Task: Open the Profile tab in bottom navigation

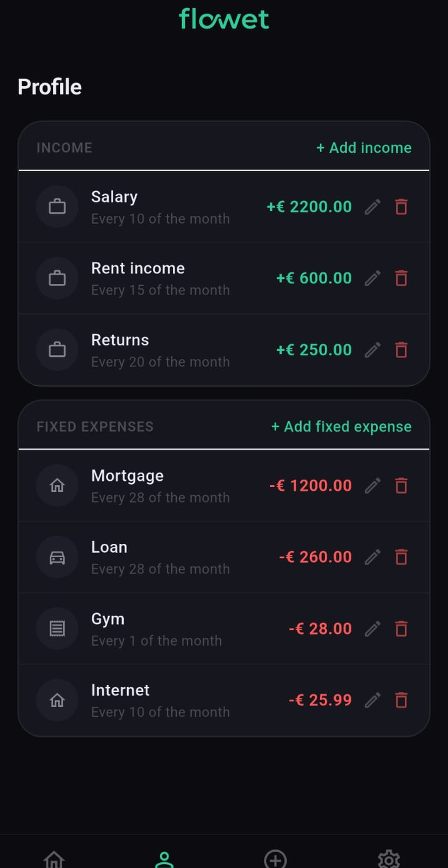Action: tap(164, 859)
